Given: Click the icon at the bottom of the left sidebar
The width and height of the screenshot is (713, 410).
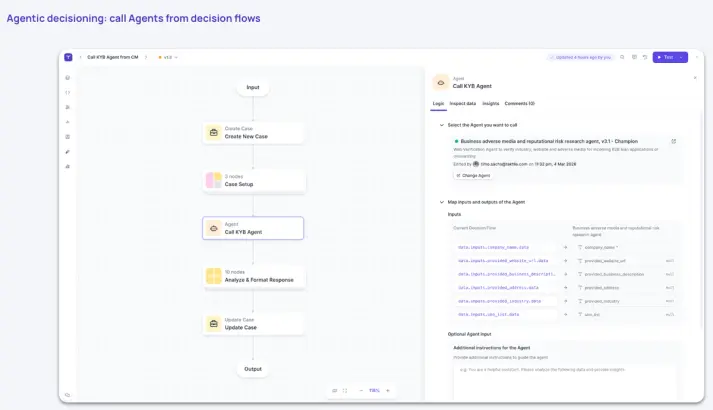Looking at the screenshot, I should [x=68, y=395].
